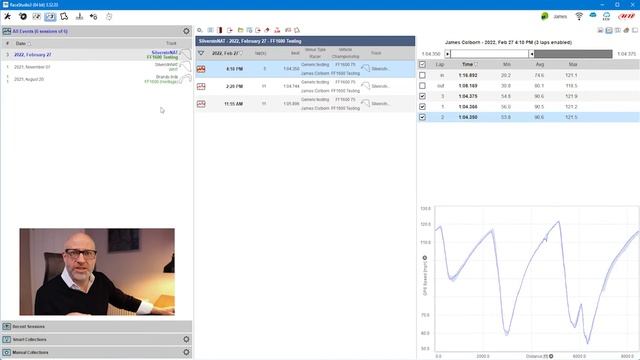
Task: Click the blue cloud icon
Action: click(x=593, y=15)
